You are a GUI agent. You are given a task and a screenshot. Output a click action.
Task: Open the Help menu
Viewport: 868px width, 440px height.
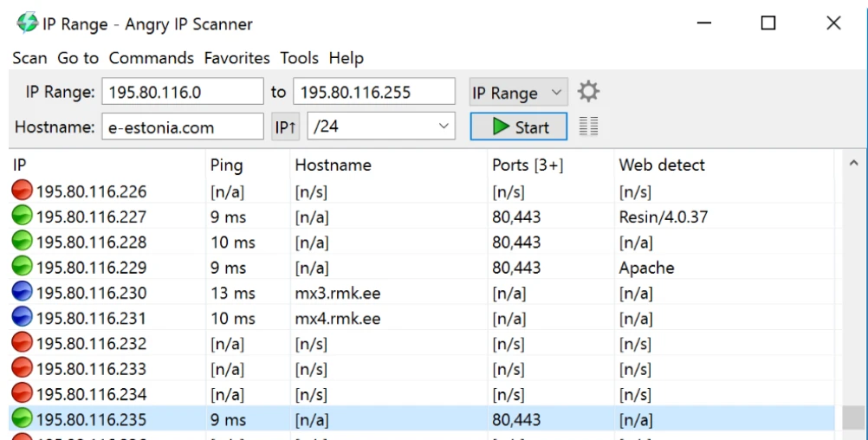pyautogui.click(x=346, y=58)
